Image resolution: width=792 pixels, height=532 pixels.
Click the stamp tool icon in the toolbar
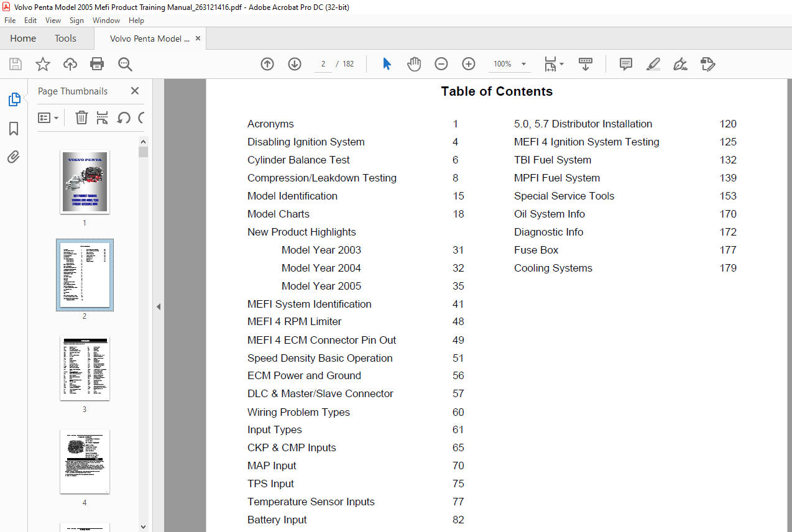(x=707, y=64)
